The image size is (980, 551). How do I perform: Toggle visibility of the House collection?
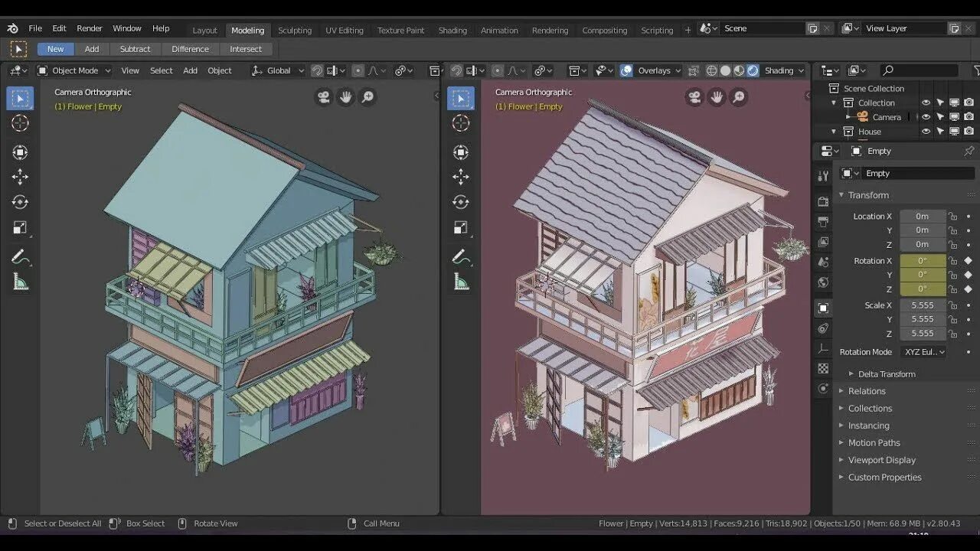tap(926, 132)
